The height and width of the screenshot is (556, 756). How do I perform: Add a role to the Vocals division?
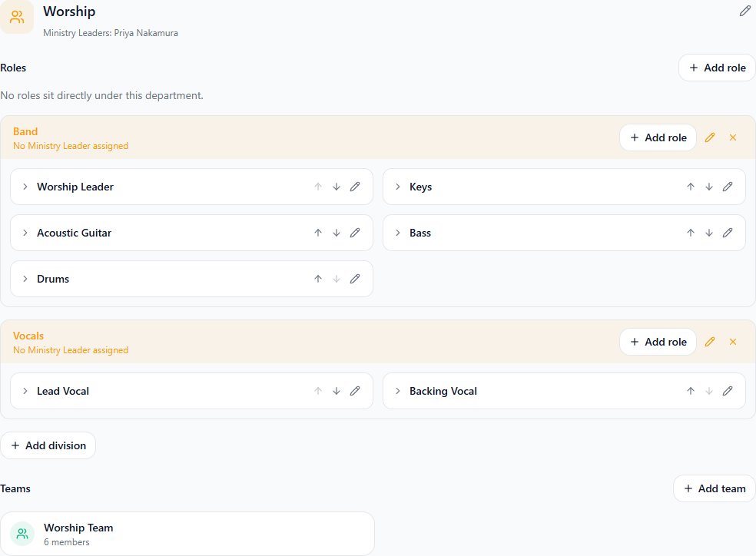pyautogui.click(x=658, y=342)
